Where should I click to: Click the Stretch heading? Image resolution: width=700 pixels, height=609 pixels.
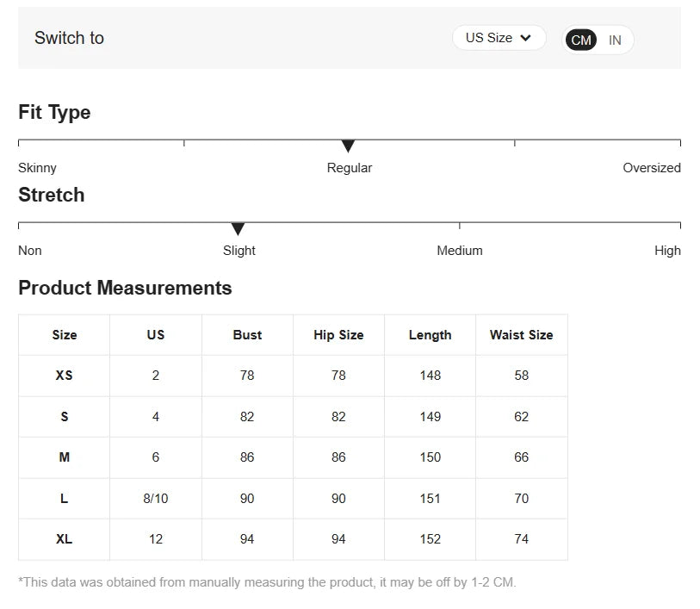pyautogui.click(x=52, y=196)
